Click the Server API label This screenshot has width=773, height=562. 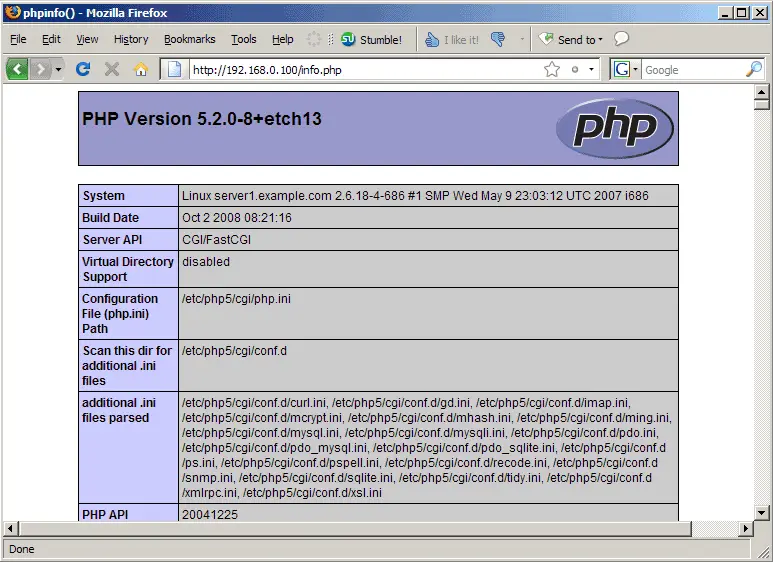coord(112,240)
